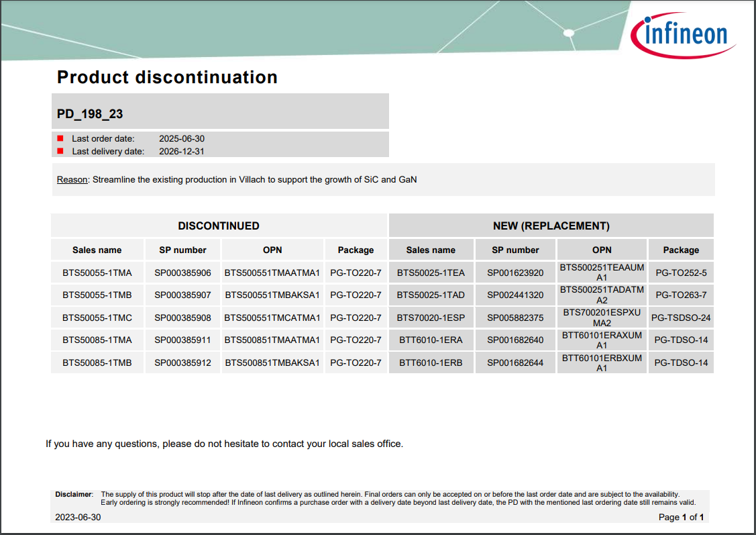This screenshot has height=535, width=756.
Task: Select last delivery date 2026-12-31
Action: point(182,151)
